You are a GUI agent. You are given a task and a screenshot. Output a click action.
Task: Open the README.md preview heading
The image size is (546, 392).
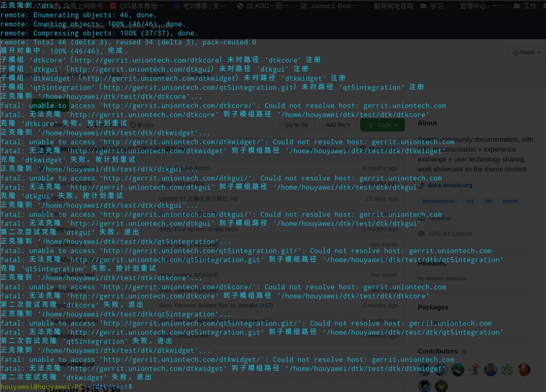77,364
